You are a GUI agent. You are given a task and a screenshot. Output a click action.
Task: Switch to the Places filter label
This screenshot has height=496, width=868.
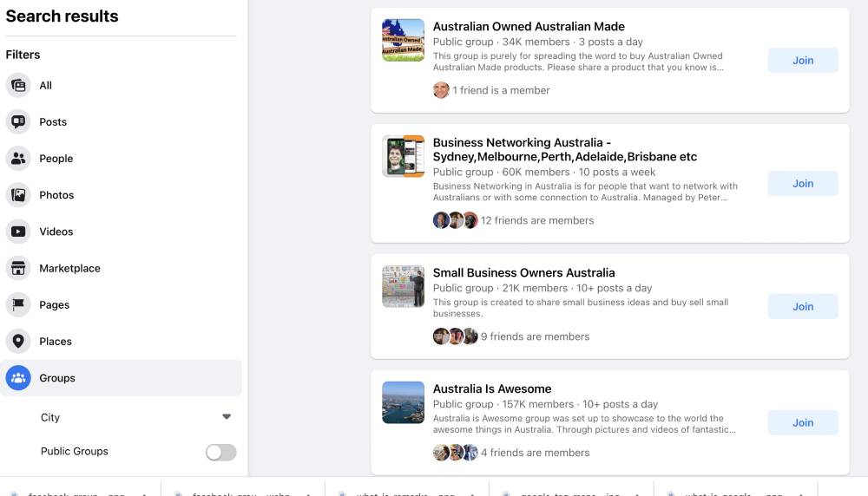[56, 341]
